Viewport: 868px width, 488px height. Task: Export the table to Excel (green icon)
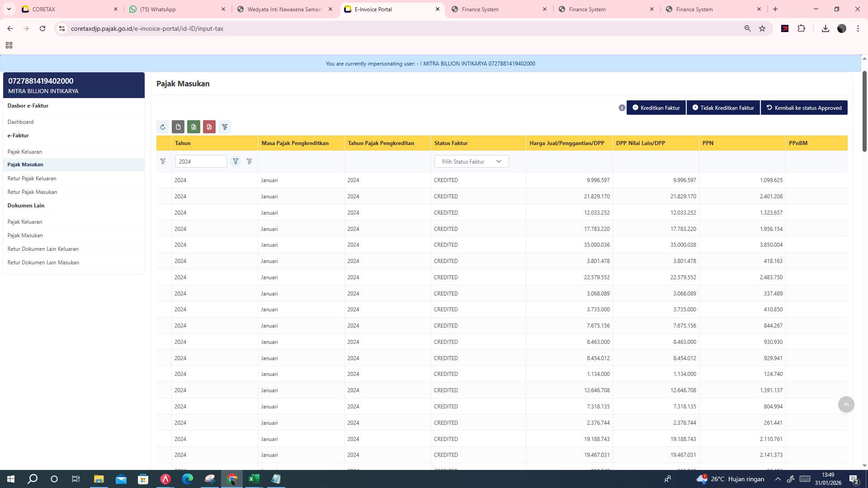click(193, 127)
